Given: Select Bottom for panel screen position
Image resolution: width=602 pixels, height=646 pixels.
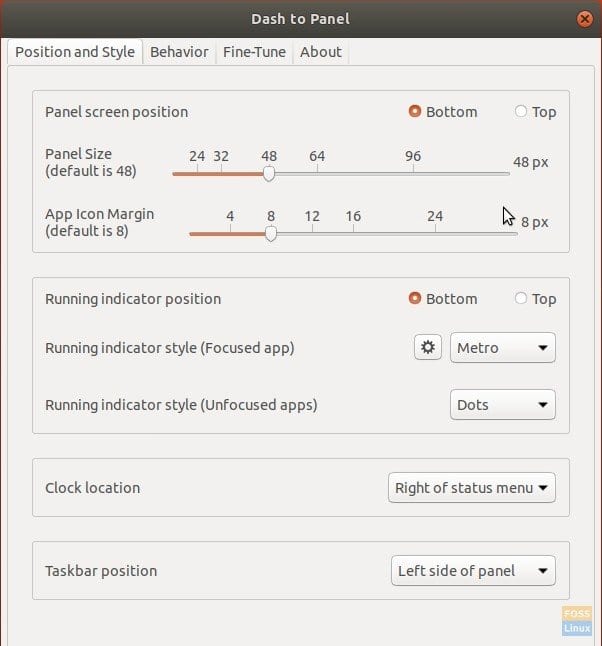Looking at the screenshot, I should [415, 111].
